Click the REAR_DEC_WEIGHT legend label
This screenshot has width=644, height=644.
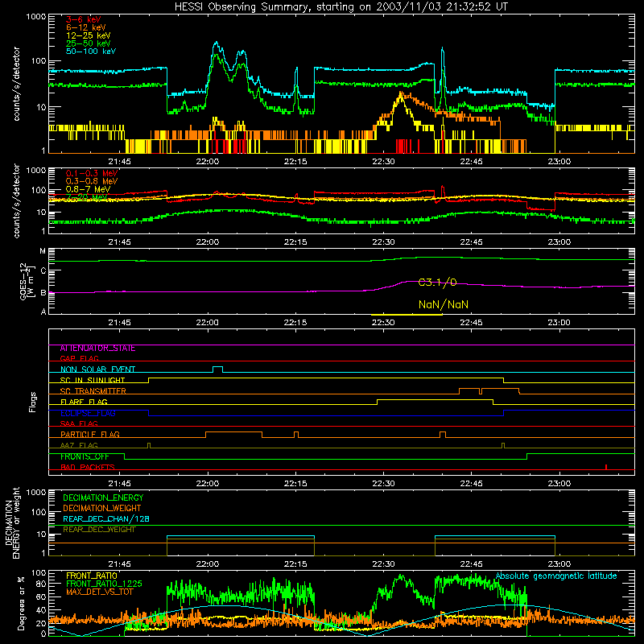click(x=99, y=530)
